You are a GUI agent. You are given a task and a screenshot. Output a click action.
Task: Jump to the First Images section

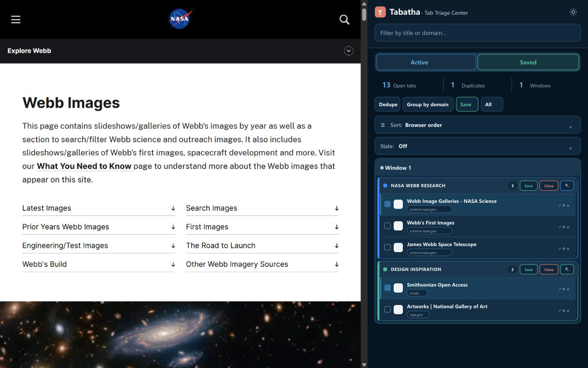262,227
